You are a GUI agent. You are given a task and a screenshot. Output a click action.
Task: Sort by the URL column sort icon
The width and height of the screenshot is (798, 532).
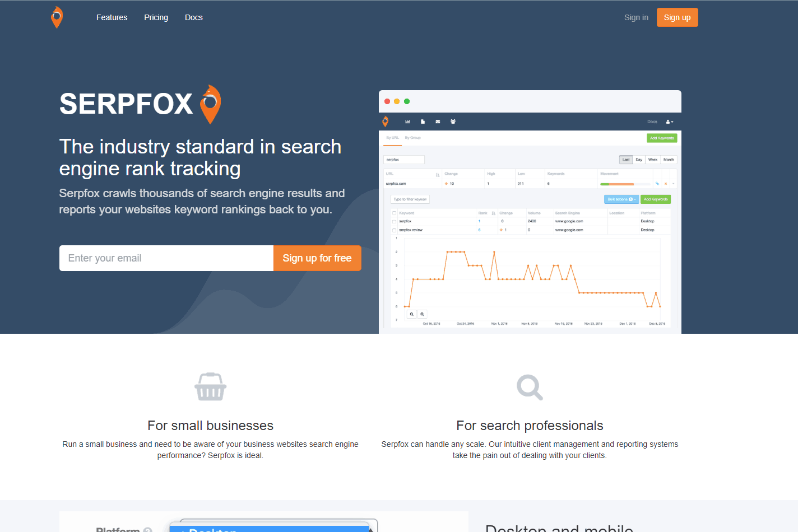pyautogui.click(x=438, y=175)
